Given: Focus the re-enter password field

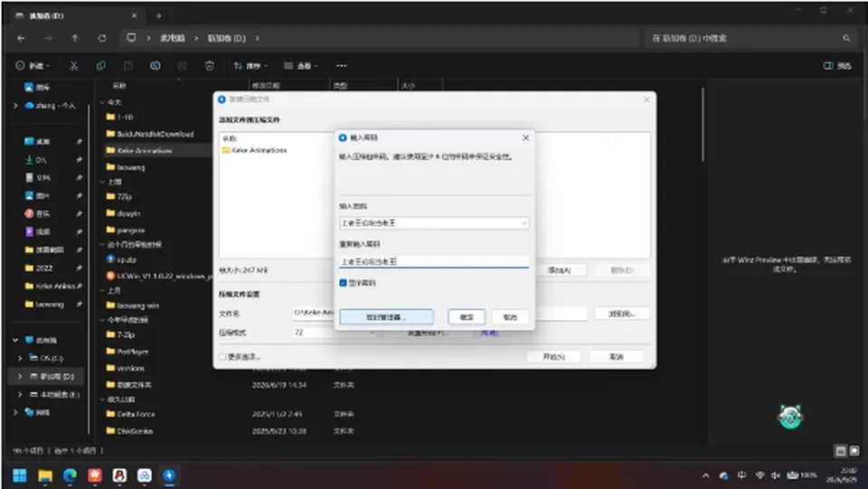Looking at the screenshot, I should tap(434, 261).
